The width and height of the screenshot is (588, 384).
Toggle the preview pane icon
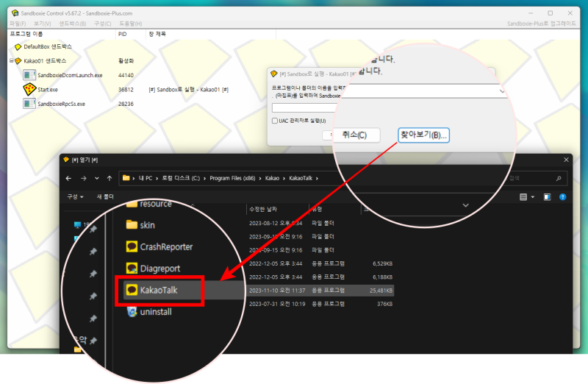547,197
